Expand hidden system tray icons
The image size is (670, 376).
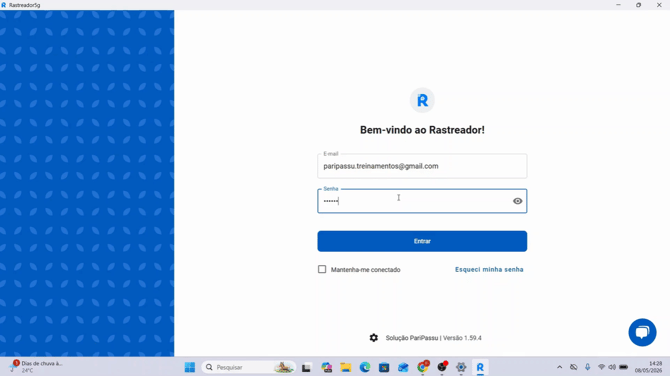560,367
